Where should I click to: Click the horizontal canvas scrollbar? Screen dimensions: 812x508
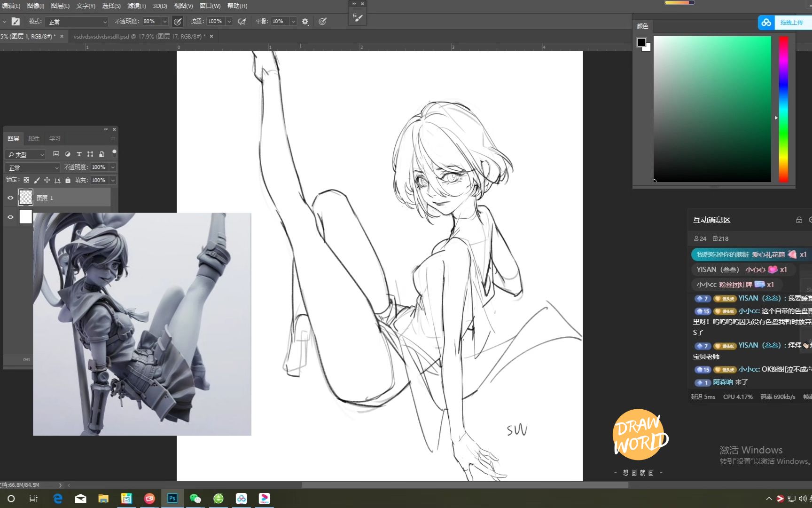click(464, 485)
